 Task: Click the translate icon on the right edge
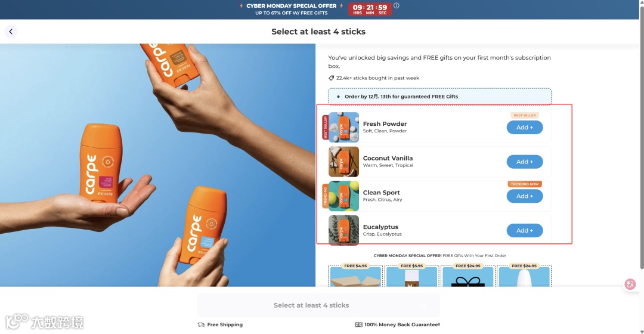coord(630,284)
